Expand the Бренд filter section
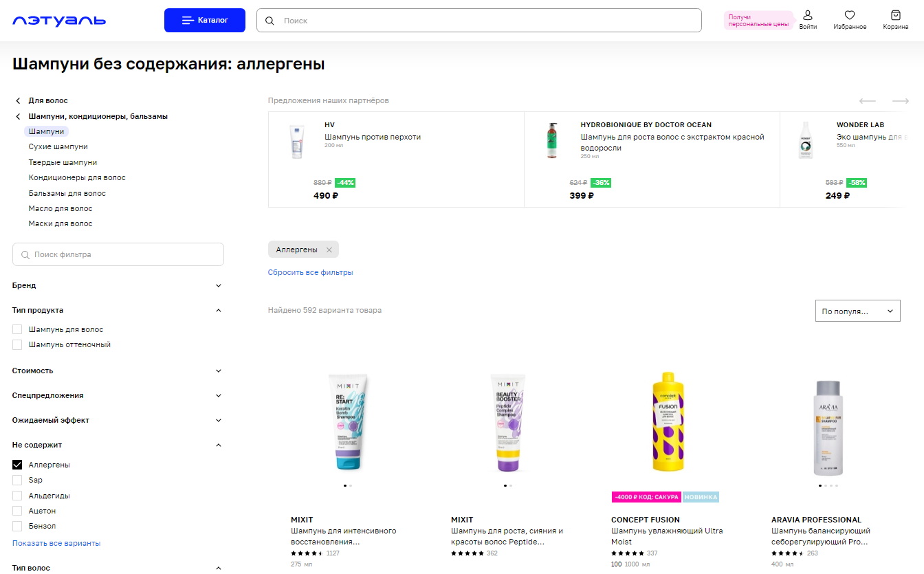Viewport: 924px width, 574px height. pos(118,285)
